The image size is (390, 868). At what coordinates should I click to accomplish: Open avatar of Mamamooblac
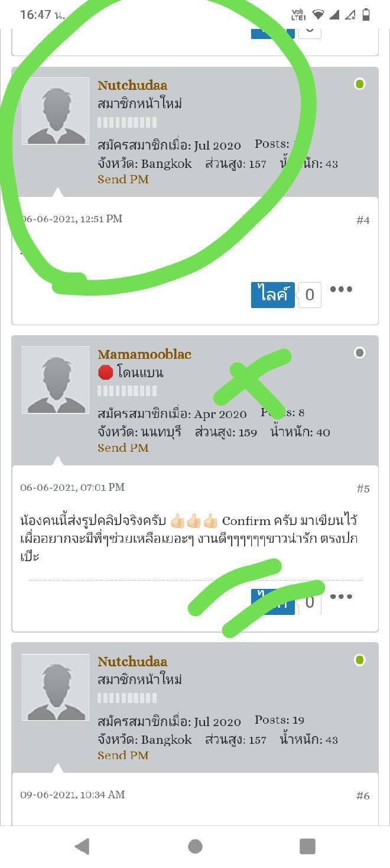click(56, 380)
